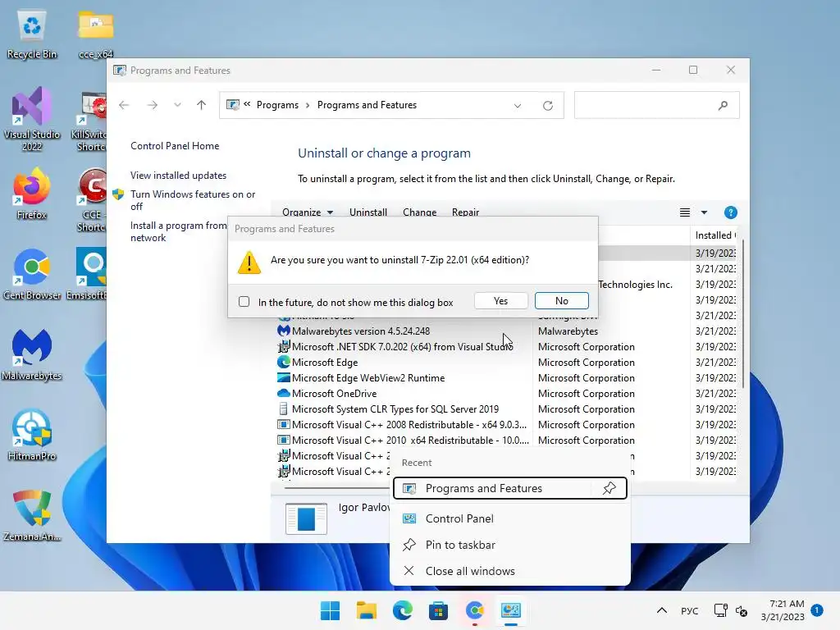Select Microsoft Visual C++ 2010 x64 Redistributable row

point(506,440)
